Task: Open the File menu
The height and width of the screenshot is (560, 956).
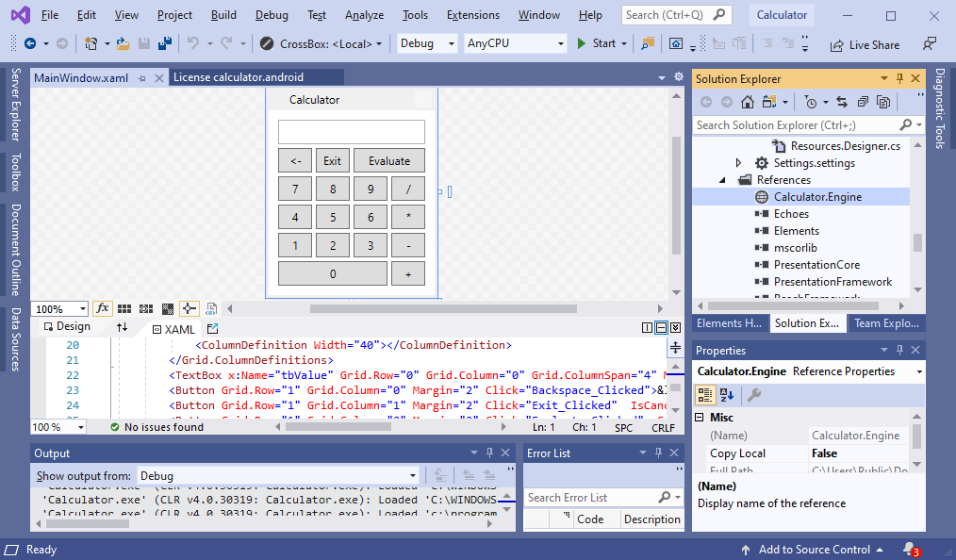Action: (49, 15)
